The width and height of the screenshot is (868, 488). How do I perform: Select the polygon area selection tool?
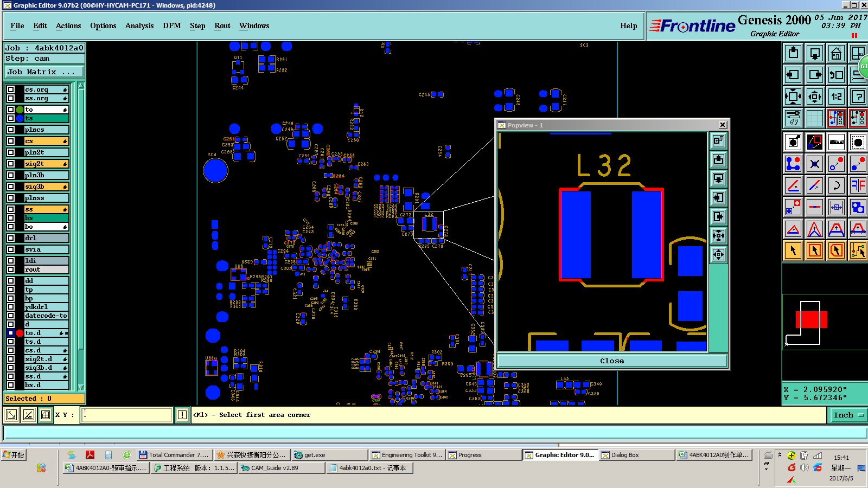(x=837, y=251)
